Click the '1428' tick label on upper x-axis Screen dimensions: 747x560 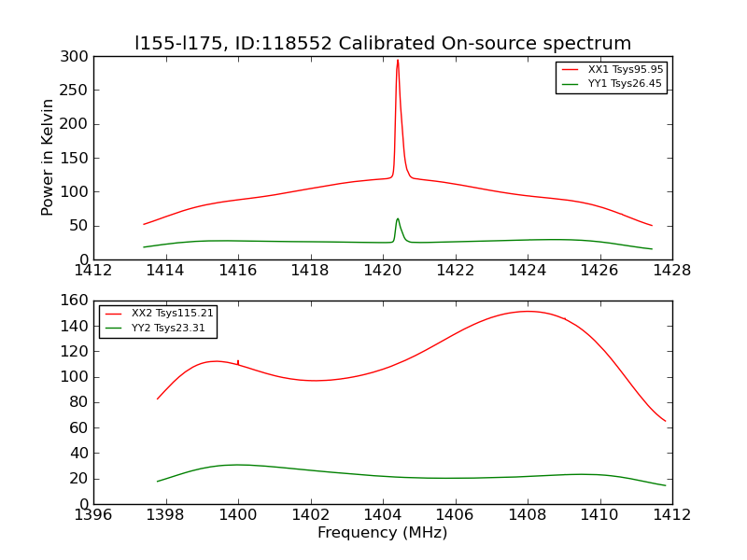click(x=671, y=271)
